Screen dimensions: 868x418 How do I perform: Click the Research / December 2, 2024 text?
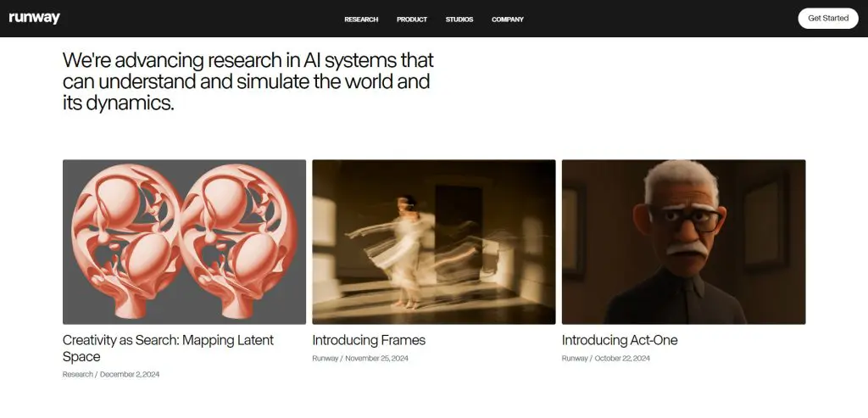[x=111, y=374]
